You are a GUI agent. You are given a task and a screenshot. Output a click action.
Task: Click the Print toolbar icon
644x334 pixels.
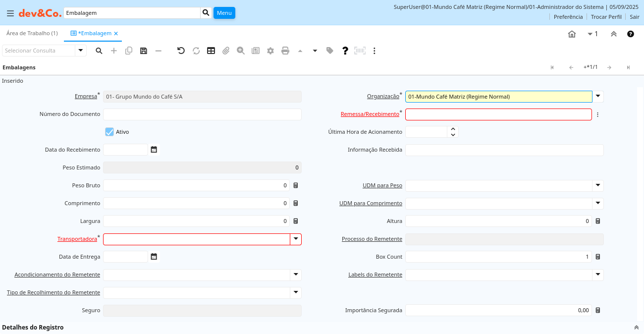point(285,51)
